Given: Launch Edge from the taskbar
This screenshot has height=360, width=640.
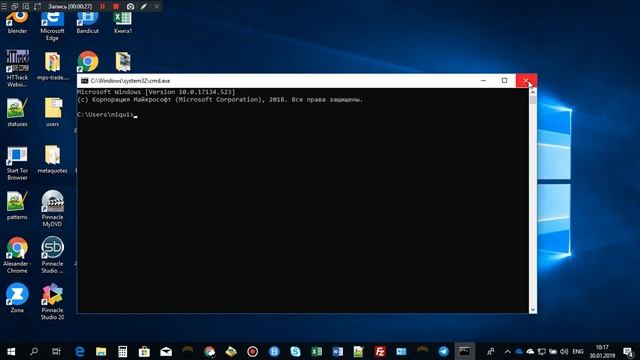Looking at the screenshot, I should [x=80, y=351].
